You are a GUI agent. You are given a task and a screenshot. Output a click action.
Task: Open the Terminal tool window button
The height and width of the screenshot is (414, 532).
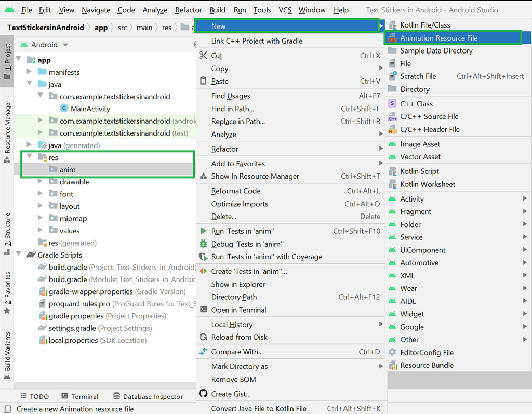pyautogui.click(x=79, y=396)
